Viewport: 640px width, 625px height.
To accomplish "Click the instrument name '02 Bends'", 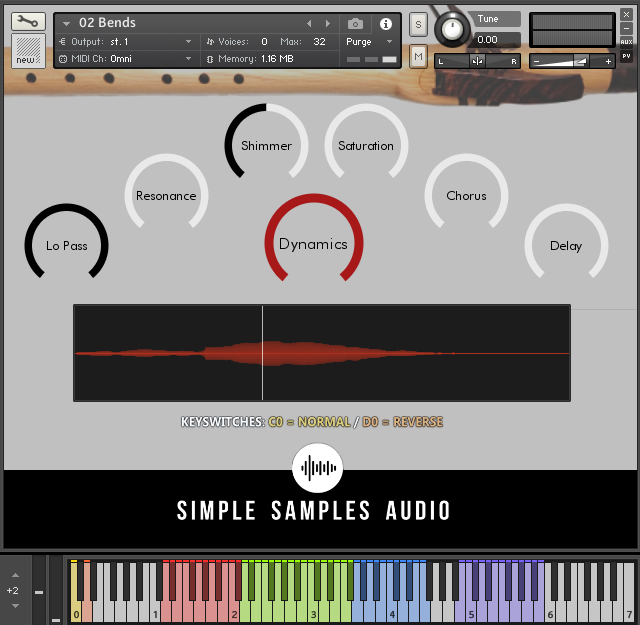I will [x=107, y=23].
